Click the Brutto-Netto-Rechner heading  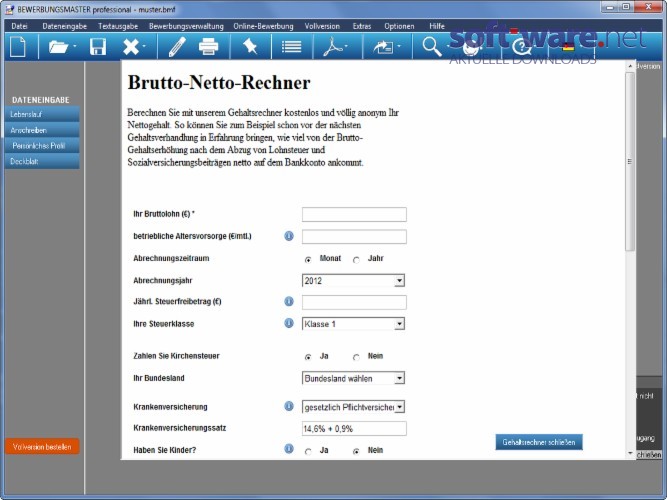tap(219, 83)
